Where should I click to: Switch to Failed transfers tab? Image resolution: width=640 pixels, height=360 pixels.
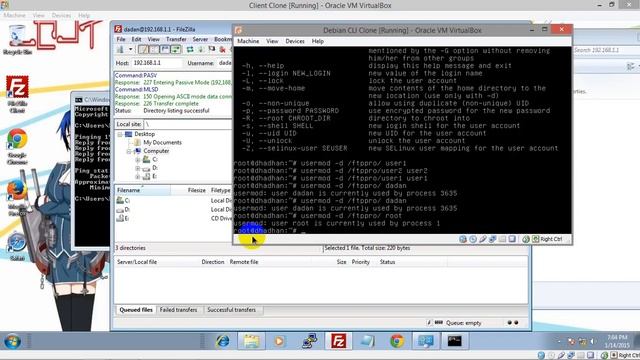178,310
